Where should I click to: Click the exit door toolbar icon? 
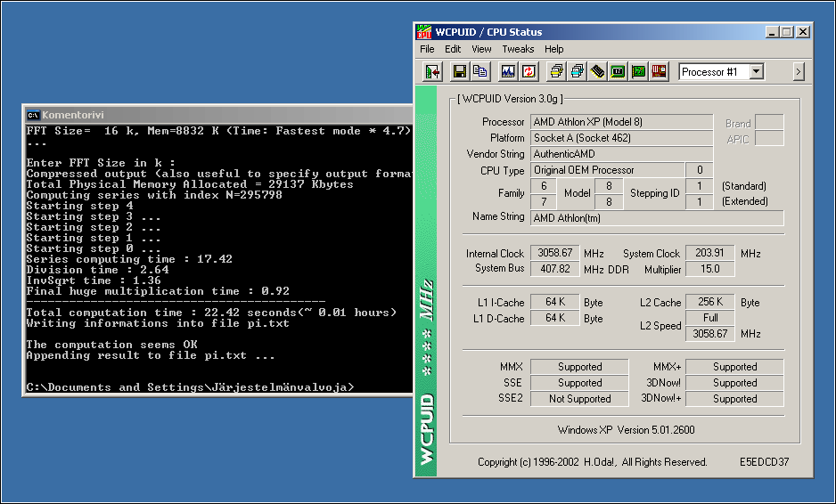(x=432, y=71)
